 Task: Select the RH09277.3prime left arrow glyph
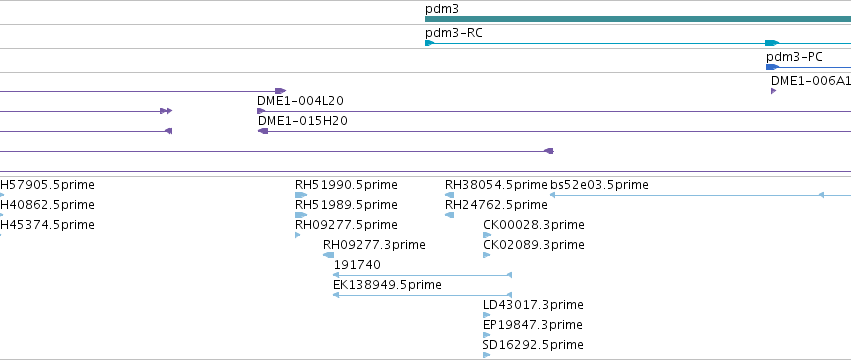point(328,255)
